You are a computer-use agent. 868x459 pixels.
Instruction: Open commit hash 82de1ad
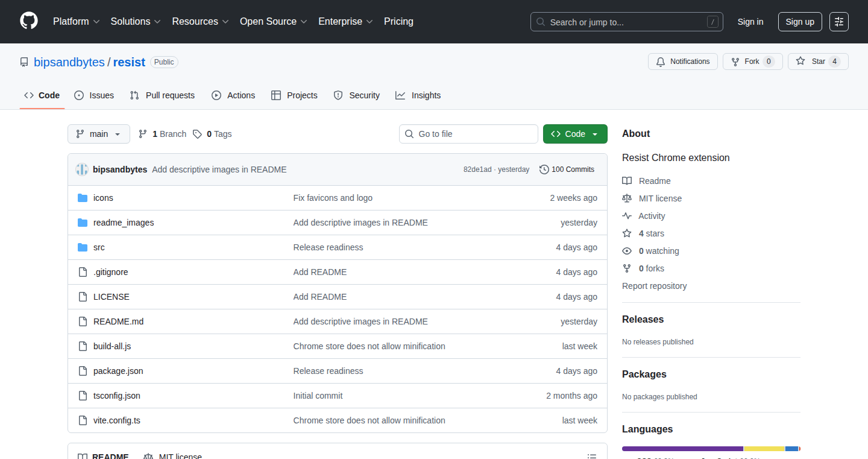(x=477, y=169)
